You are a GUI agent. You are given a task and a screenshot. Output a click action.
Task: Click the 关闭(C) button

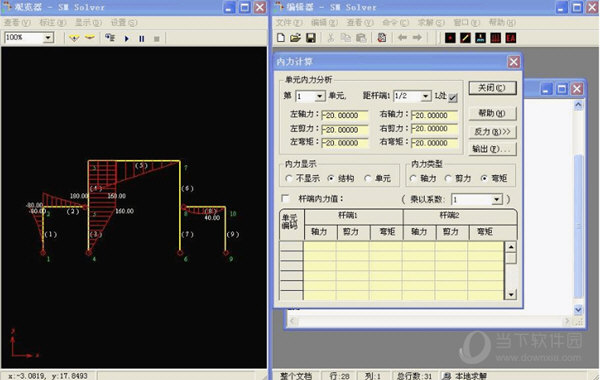pyautogui.click(x=492, y=88)
